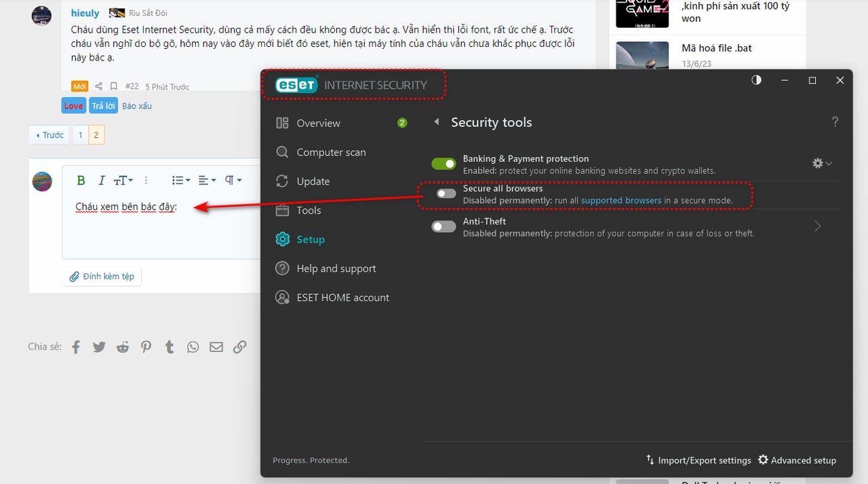
Task: Open the list dropdown in editor toolbar
Action: tap(181, 180)
